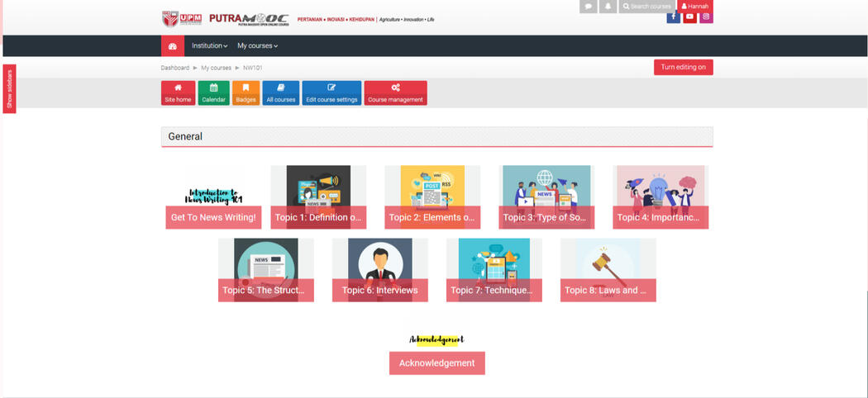The image size is (868, 398).
Task: Expand the My courses dropdown menu
Action: point(257,46)
